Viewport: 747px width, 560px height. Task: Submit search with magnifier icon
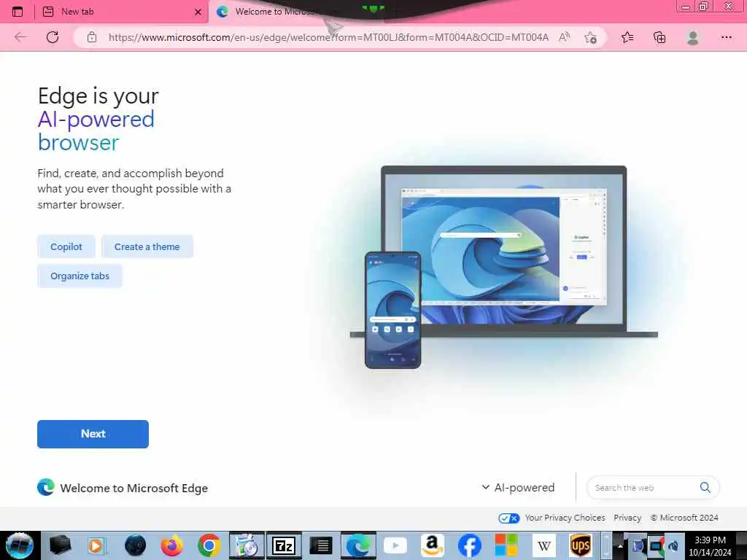tap(705, 487)
